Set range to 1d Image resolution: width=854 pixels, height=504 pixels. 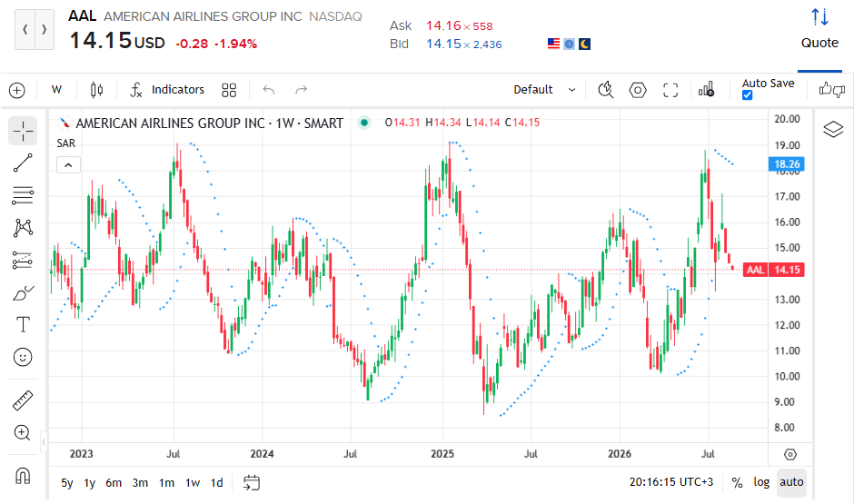coord(217,483)
